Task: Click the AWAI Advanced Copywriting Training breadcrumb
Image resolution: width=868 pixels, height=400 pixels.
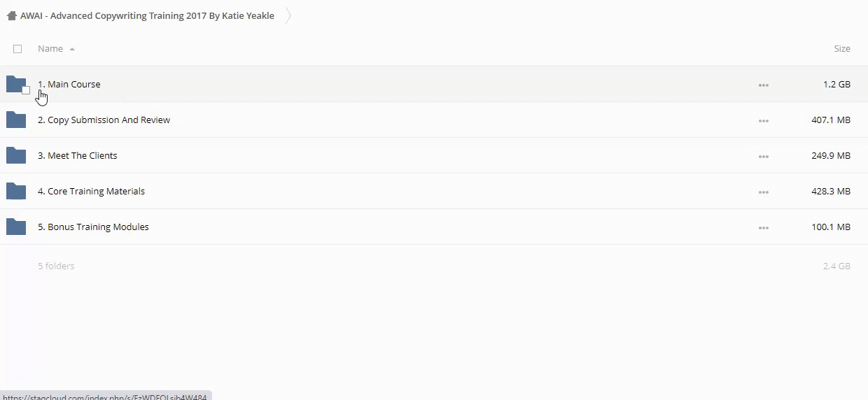Action: click(147, 15)
